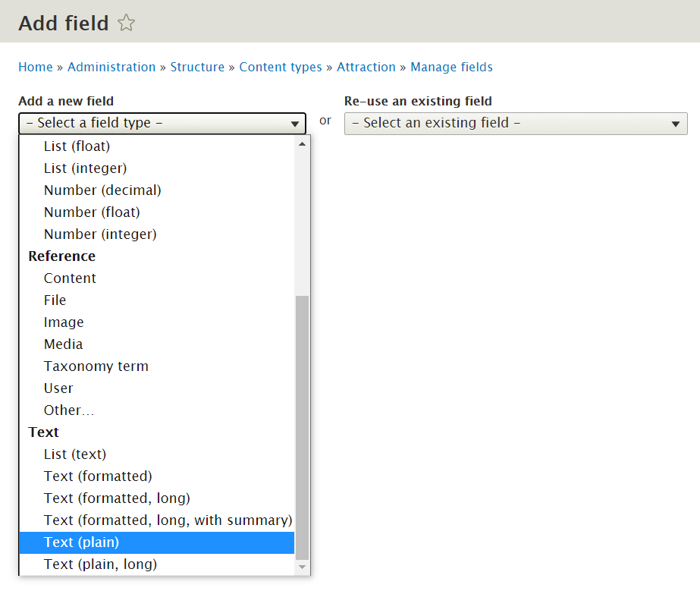The image size is (700, 591).
Task: Select the User field type
Action: tap(58, 388)
